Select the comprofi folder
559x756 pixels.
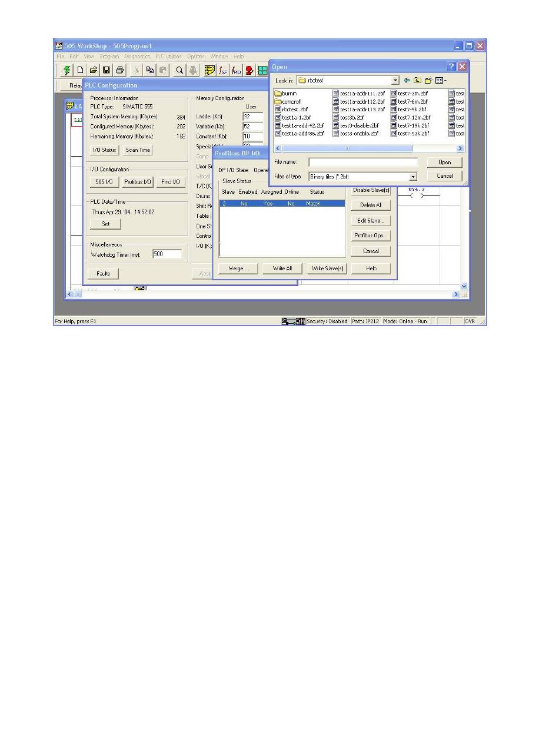[x=288, y=101]
